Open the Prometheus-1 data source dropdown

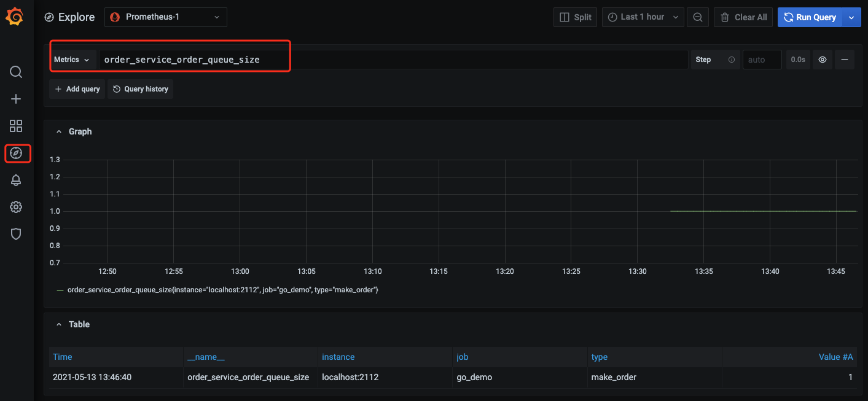click(x=165, y=17)
